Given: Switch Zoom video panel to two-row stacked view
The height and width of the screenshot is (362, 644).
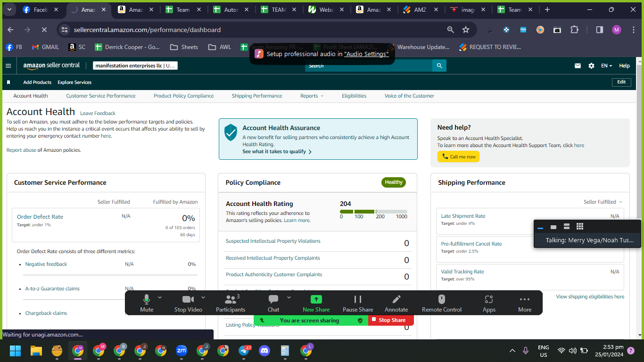Looking at the screenshot, I should 567,227.
